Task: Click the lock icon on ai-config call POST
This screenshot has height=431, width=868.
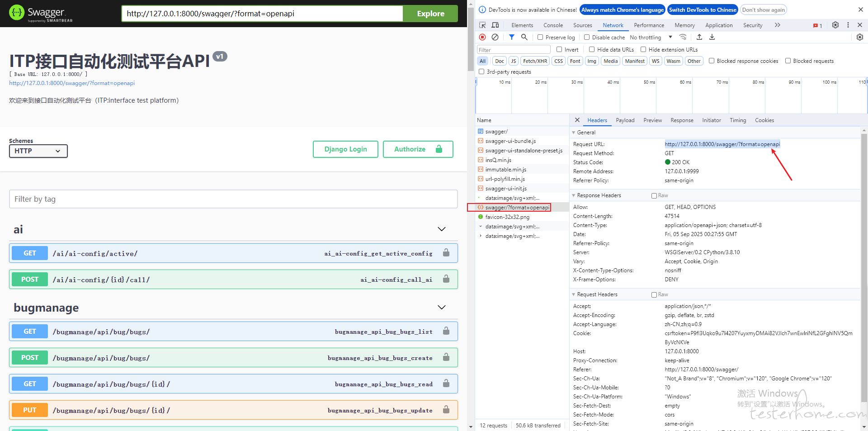Action: click(446, 279)
